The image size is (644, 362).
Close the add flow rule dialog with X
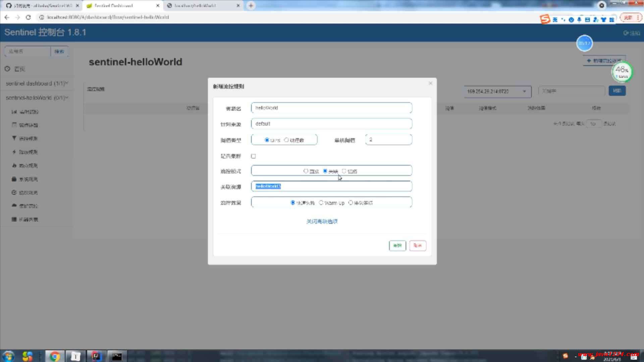[x=430, y=83]
